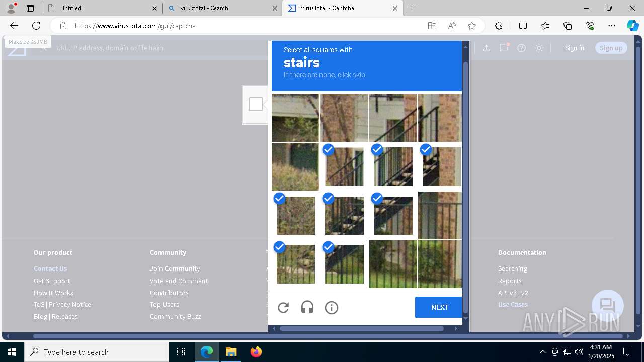Click the captcha dialog vertical scrollbar
The width and height of the screenshot is (644, 362).
coord(465,187)
